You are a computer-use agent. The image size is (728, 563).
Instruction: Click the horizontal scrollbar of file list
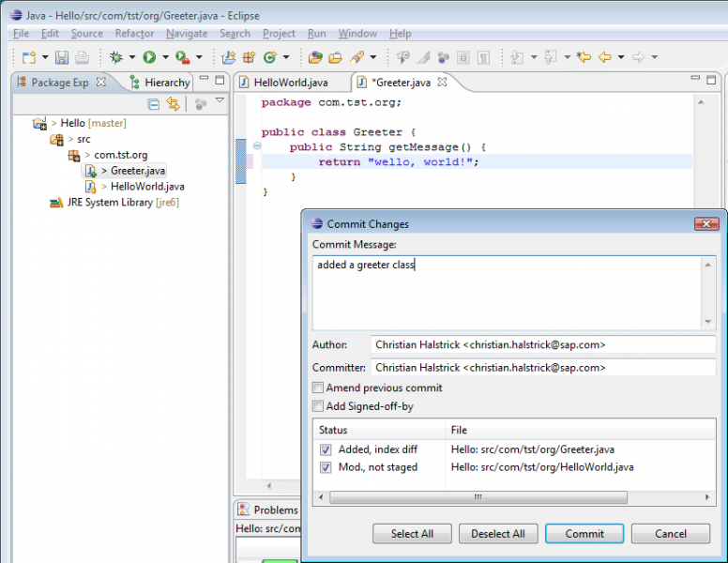478,497
